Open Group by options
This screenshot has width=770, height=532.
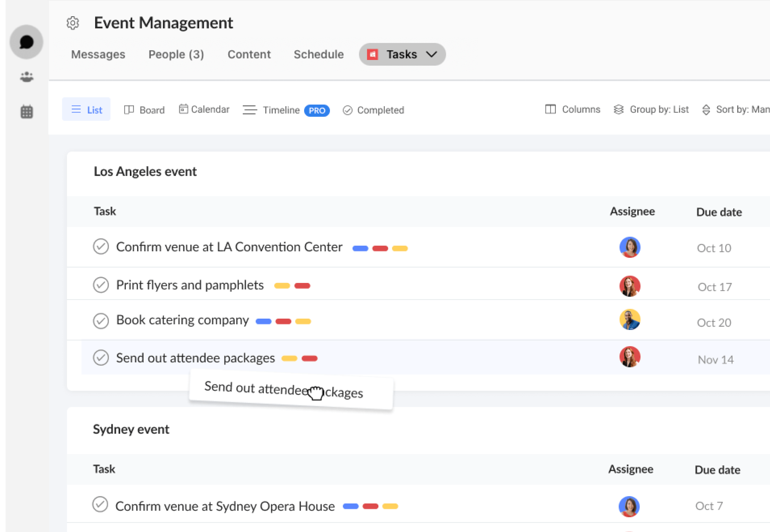[652, 110]
